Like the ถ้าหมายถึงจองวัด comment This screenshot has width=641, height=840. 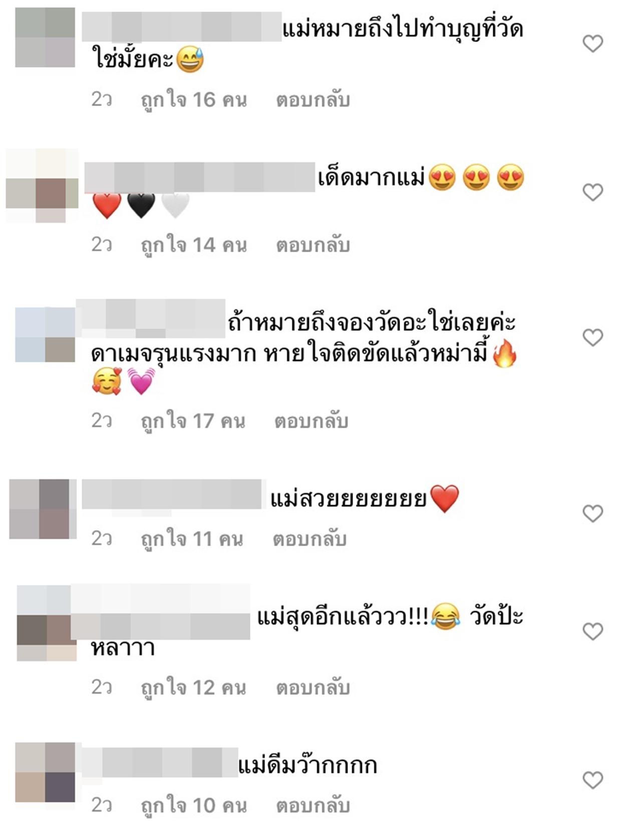click(x=593, y=337)
